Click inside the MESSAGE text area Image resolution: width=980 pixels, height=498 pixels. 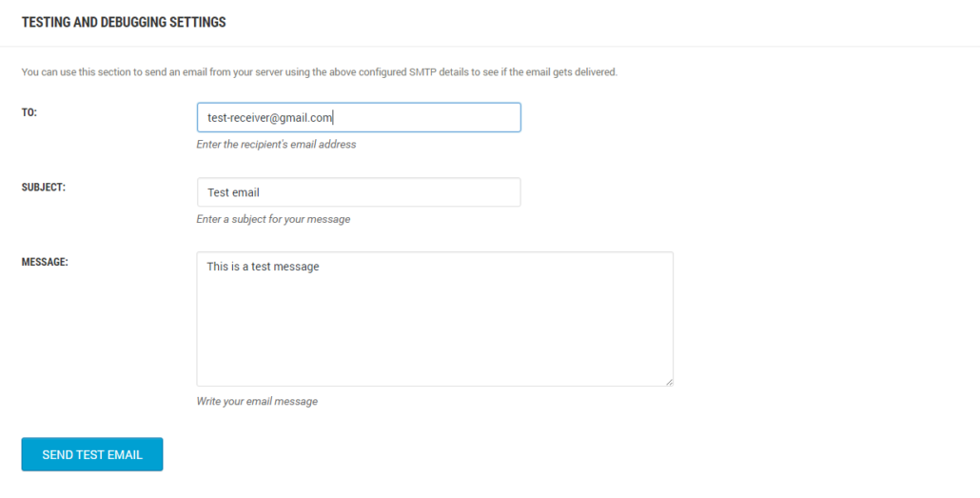(x=435, y=319)
